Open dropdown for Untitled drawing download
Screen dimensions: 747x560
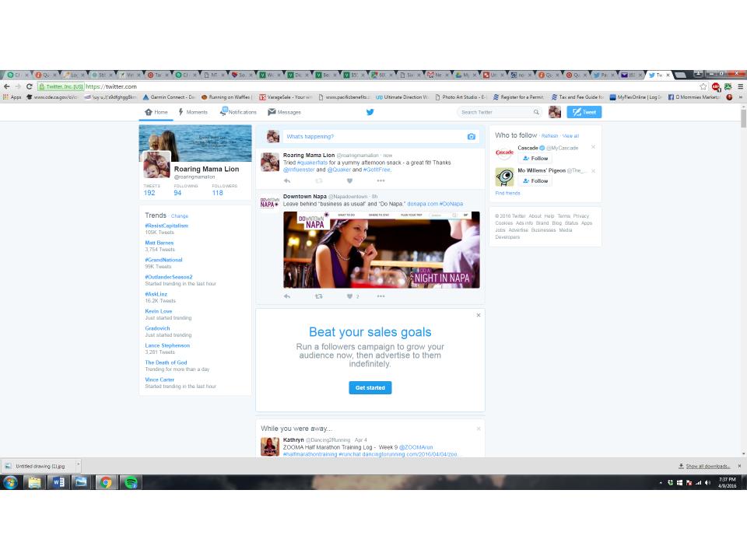(x=78, y=466)
